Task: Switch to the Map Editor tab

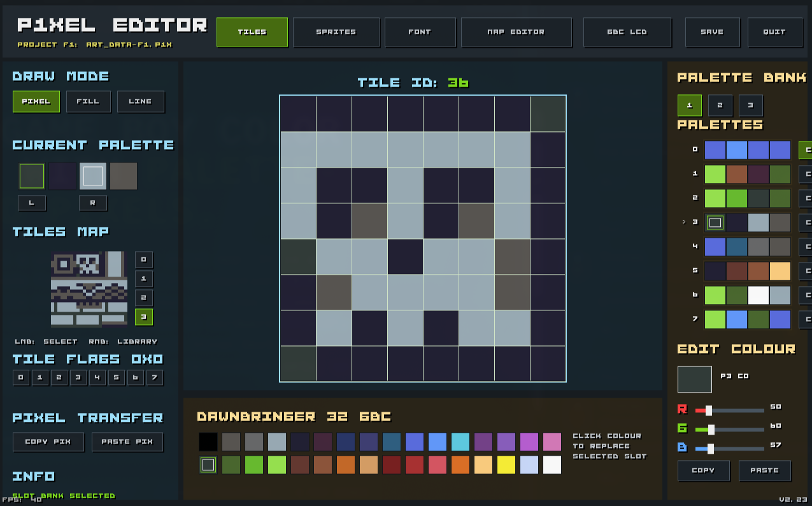Action: click(x=516, y=32)
